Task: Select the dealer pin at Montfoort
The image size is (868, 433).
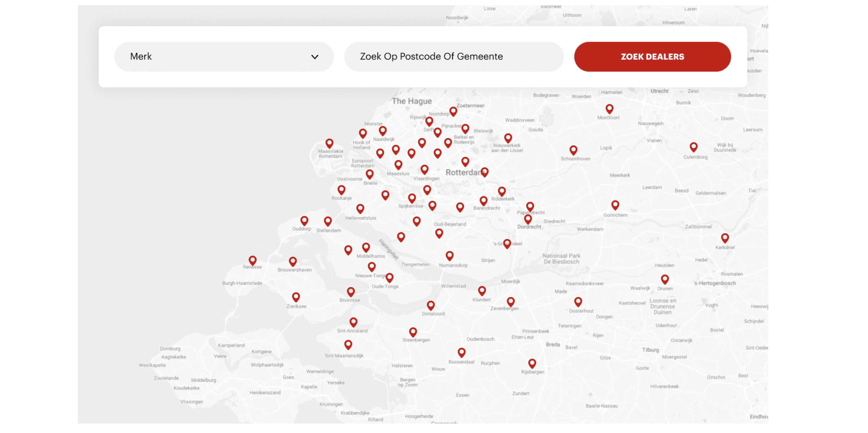Action: [609, 109]
